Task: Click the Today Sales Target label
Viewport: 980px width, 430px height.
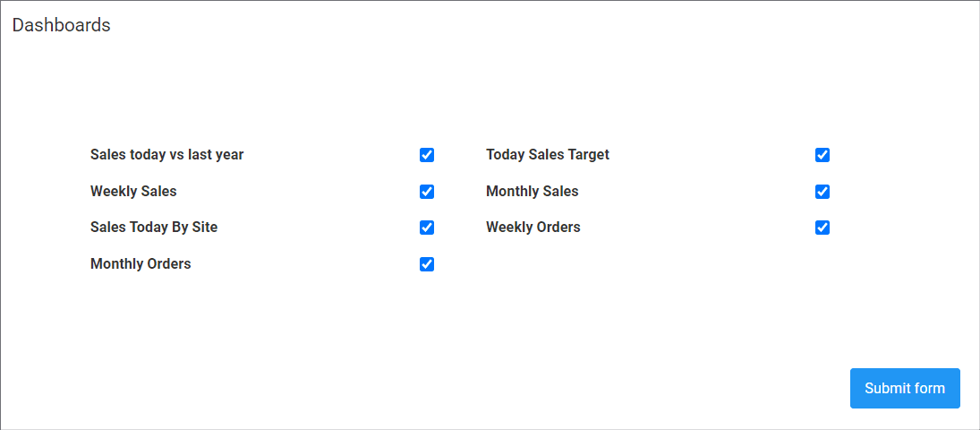Action: pos(548,155)
